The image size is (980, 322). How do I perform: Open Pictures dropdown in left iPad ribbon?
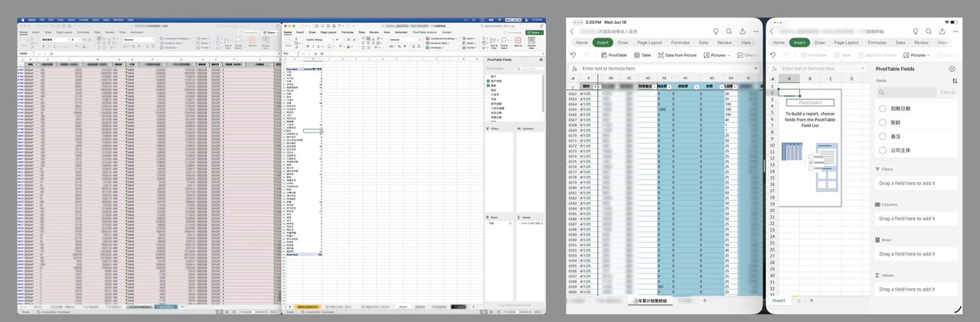tap(717, 55)
